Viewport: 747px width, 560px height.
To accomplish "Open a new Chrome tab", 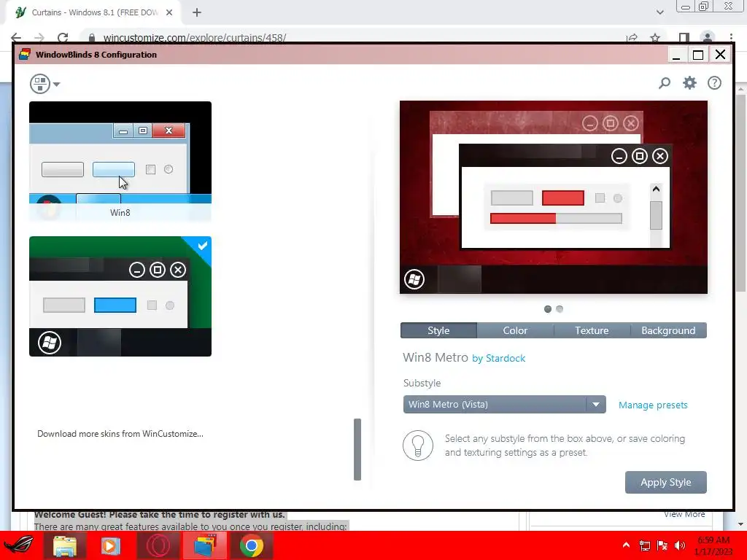I will coord(197,13).
